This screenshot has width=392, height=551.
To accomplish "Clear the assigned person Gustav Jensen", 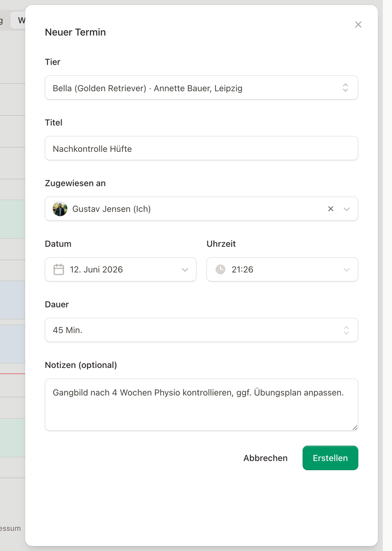I will click(x=331, y=209).
